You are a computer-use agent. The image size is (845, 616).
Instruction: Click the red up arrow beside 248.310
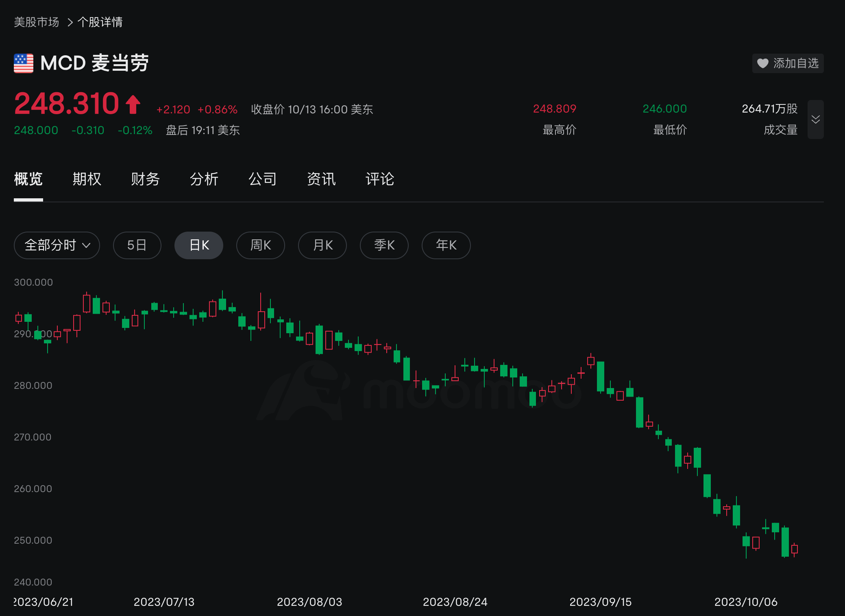pos(133,104)
